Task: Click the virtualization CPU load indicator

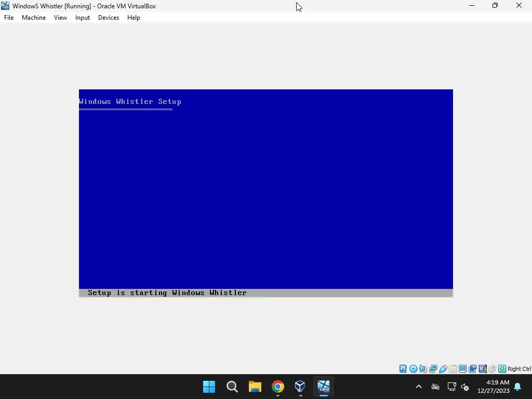Action: coord(483,369)
